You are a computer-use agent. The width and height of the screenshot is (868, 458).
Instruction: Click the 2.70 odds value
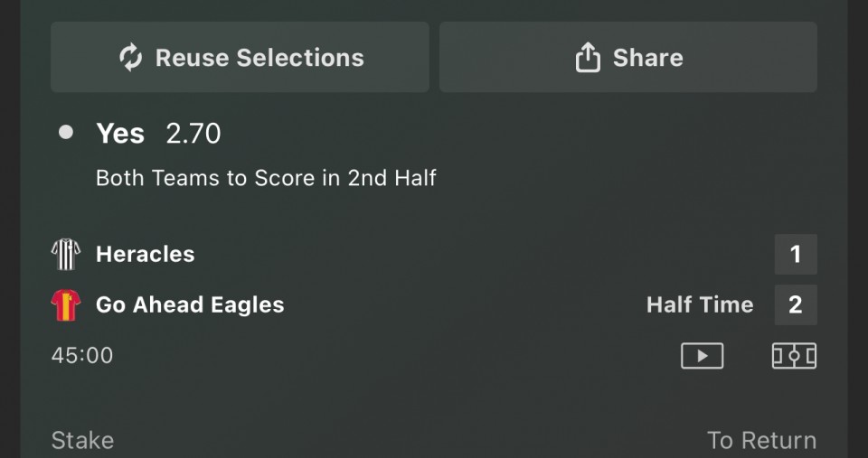point(193,134)
